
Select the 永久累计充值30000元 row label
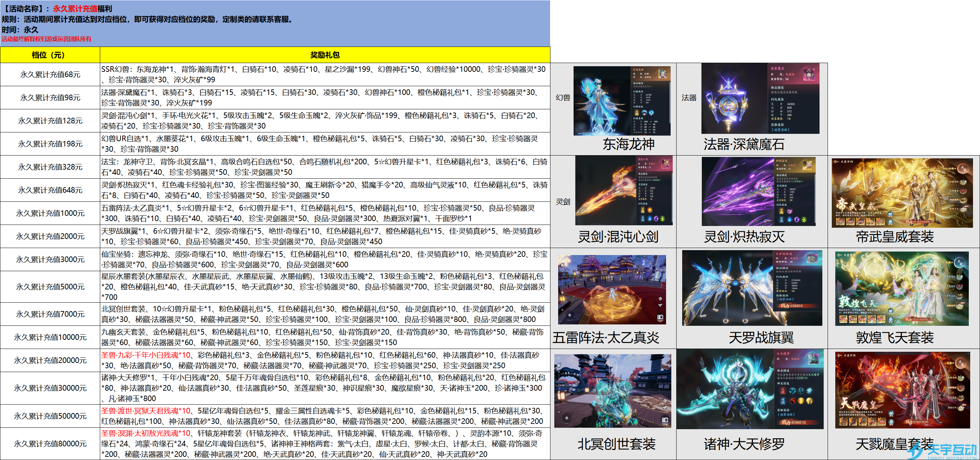(50, 388)
